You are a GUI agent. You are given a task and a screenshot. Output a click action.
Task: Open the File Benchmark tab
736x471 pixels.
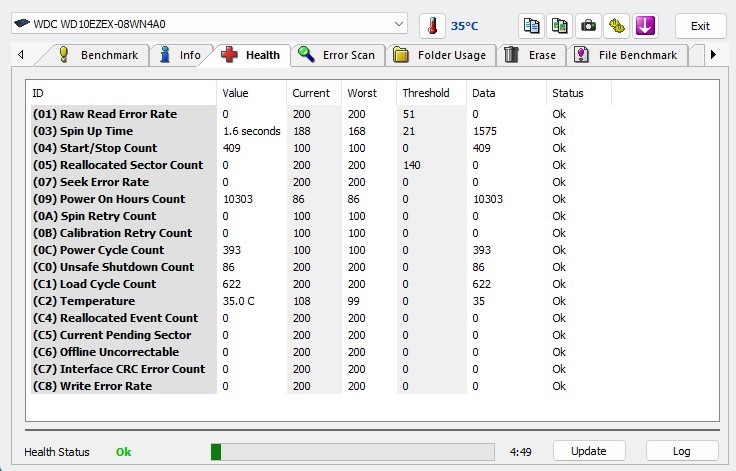(x=626, y=55)
